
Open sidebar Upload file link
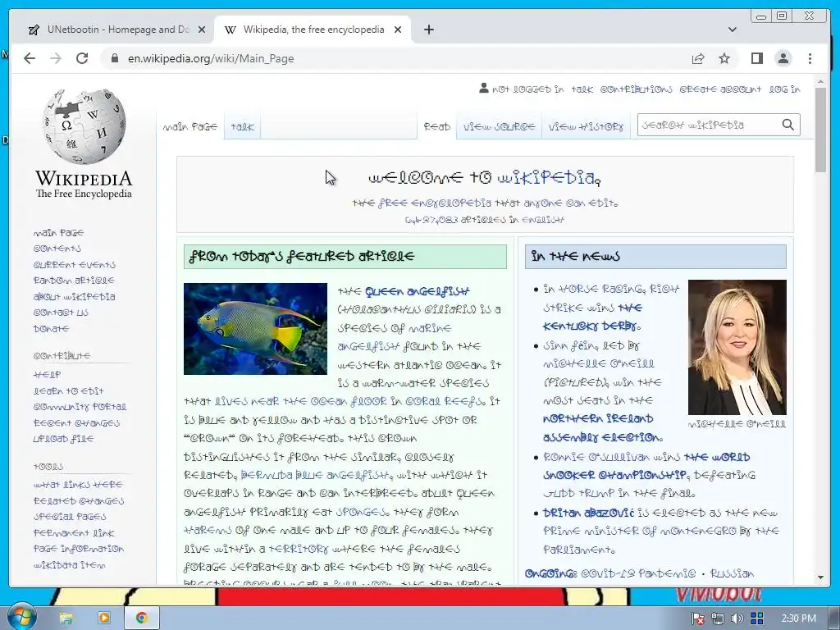pyautogui.click(x=63, y=439)
